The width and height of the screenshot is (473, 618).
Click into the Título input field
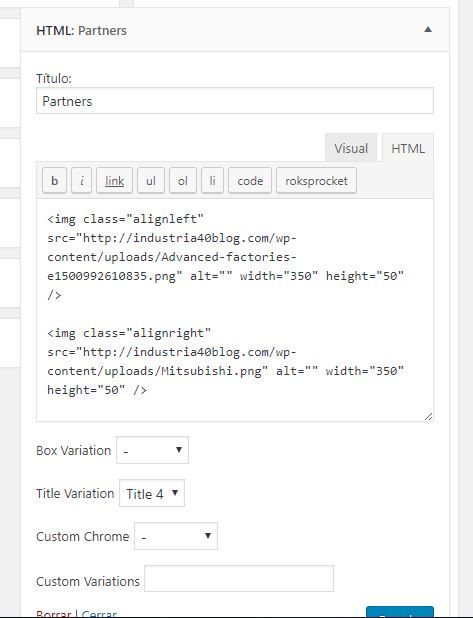tap(235, 101)
